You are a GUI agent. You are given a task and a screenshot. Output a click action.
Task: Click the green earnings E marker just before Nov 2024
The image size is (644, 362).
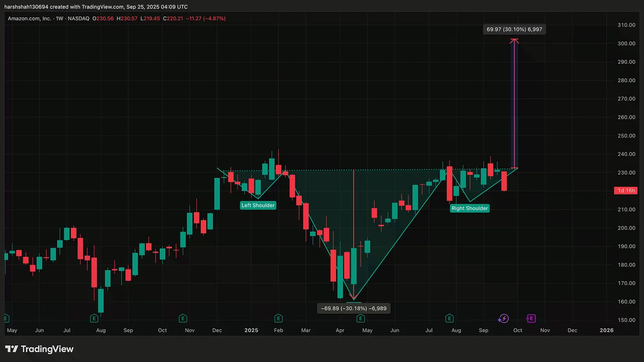(183, 318)
